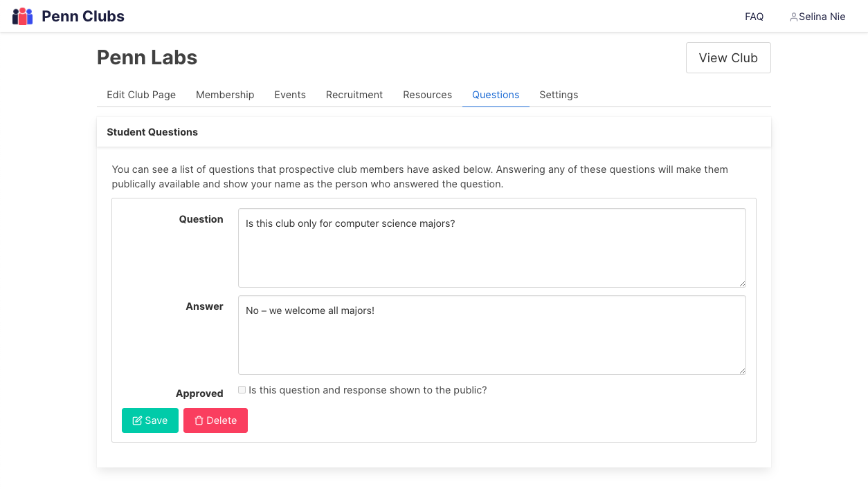Select the Questions tab
This screenshot has width=868, height=491.
496,95
